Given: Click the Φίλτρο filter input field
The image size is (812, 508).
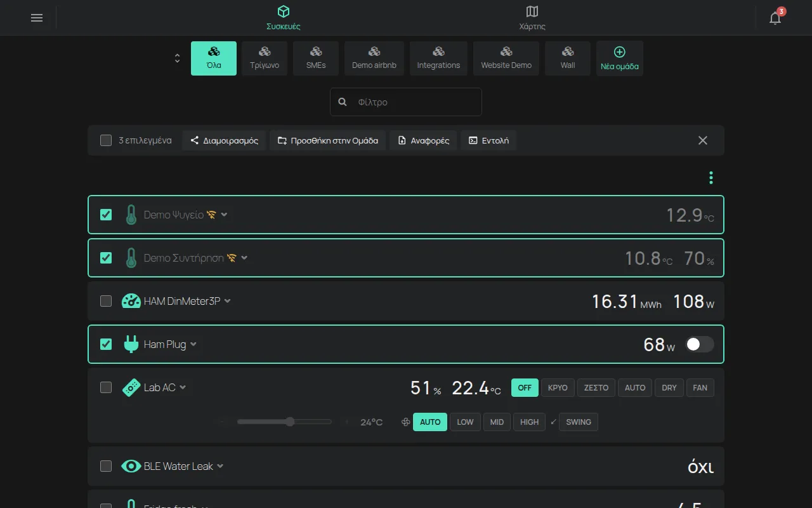Looking at the screenshot, I should point(406,102).
